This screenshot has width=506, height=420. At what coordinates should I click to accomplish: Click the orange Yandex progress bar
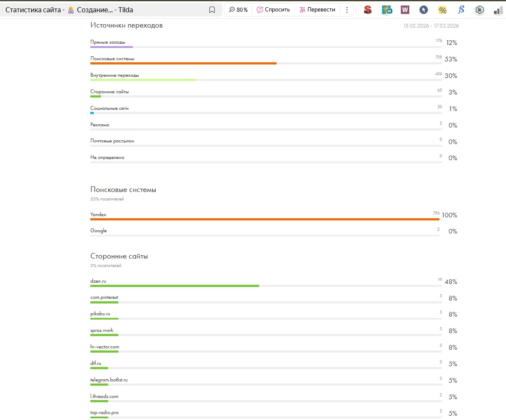265,219
